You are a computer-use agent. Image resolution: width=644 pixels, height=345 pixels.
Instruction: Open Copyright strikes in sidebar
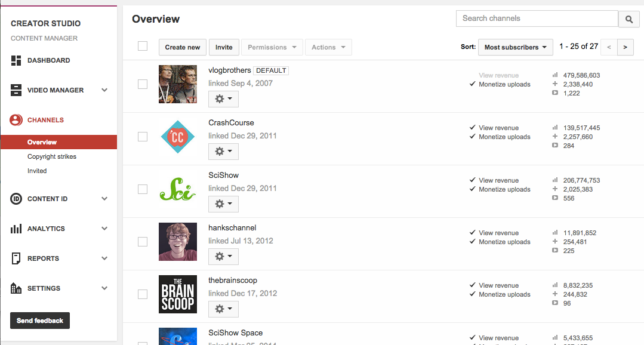pyautogui.click(x=52, y=156)
